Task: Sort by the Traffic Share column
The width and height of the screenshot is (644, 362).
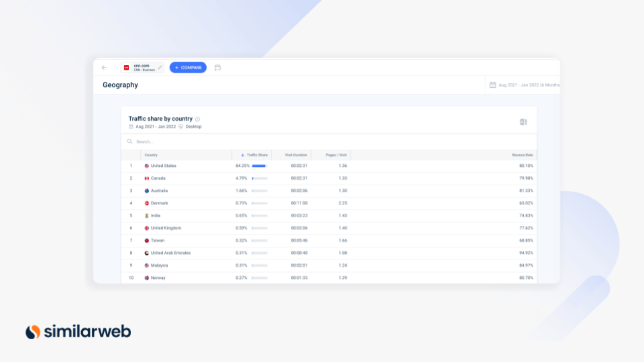Action: pos(255,155)
